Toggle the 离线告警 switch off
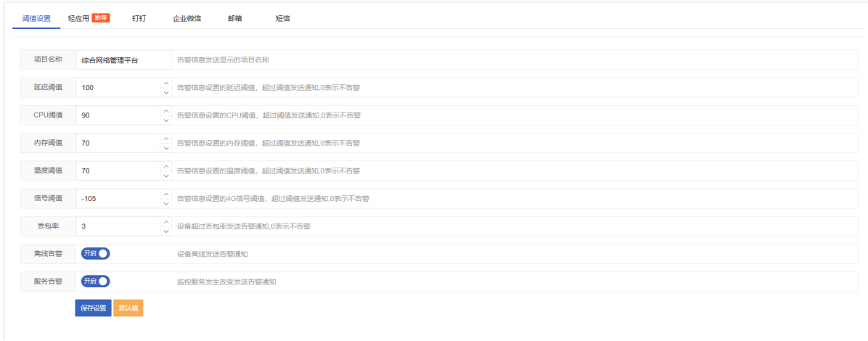This screenshot has width=868, height=341. 95,254
